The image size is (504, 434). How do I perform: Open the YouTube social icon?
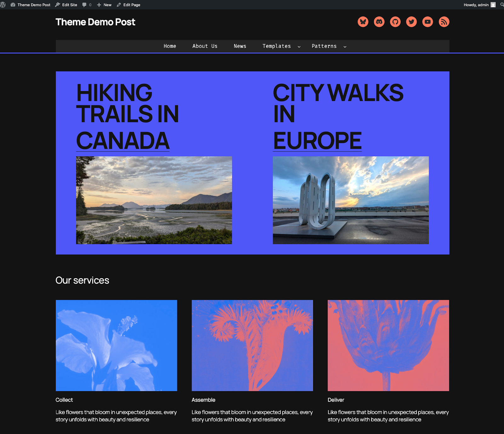427,22
